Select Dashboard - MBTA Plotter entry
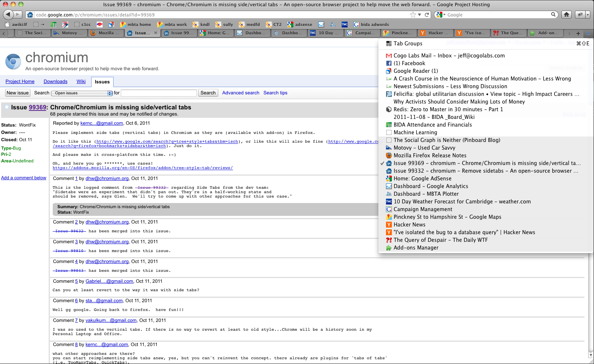The height and width of the screenshot is (364, 594). click(x=486, y=194)
